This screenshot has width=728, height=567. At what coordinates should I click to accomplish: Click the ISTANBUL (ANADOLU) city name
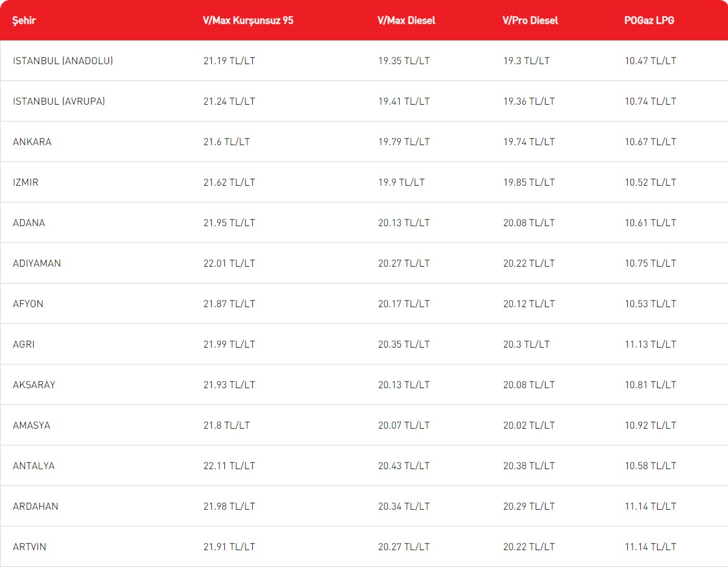(x=63, y=61)
